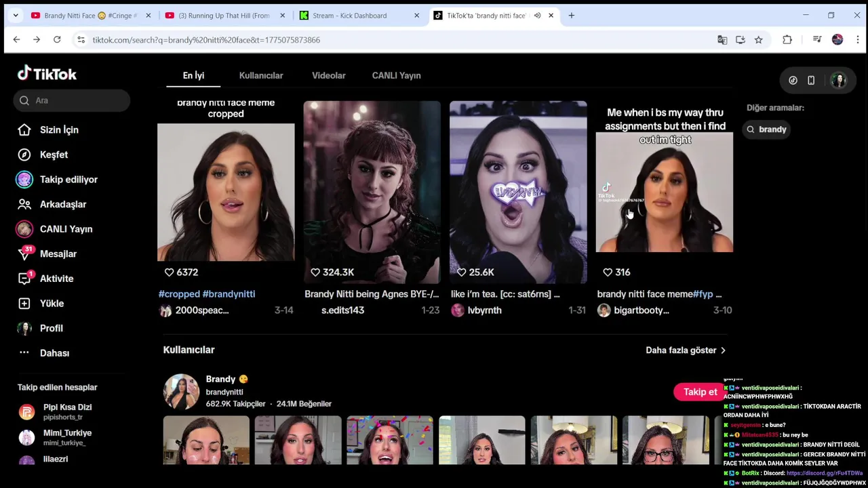Click the heart icon showing 316
868x488 pixels.
tap(608, 272)
